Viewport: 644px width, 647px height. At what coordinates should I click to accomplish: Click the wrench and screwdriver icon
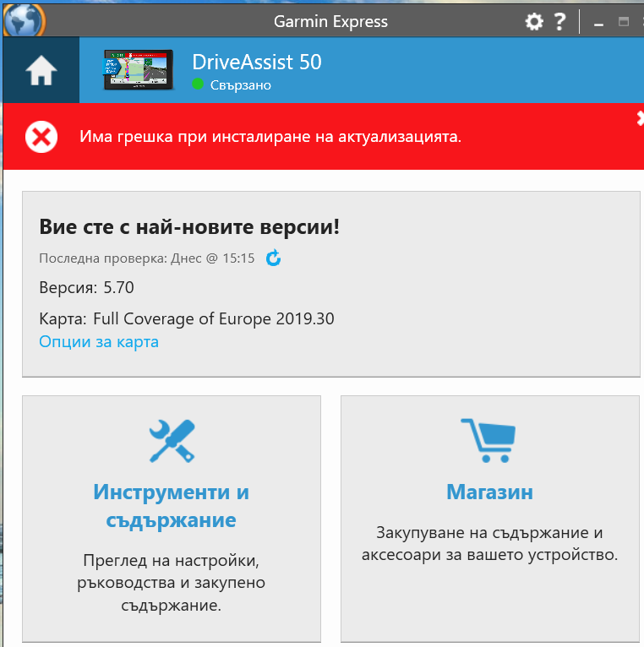[x=172, y=441]
